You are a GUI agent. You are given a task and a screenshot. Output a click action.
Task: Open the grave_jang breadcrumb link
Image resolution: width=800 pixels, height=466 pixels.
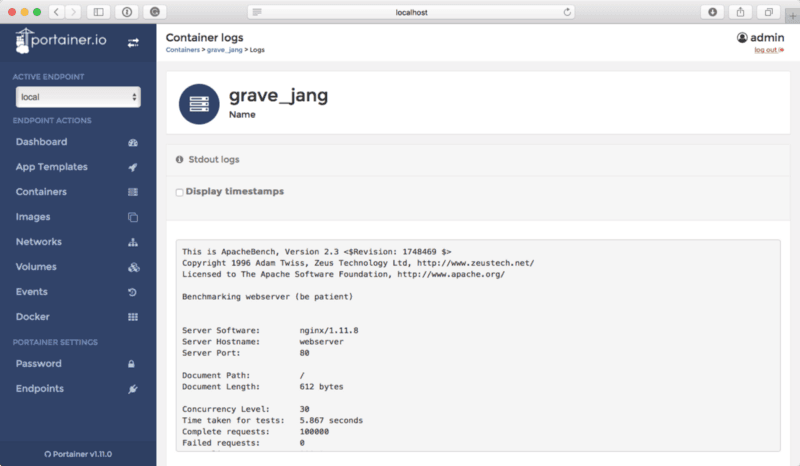point(224,49)
